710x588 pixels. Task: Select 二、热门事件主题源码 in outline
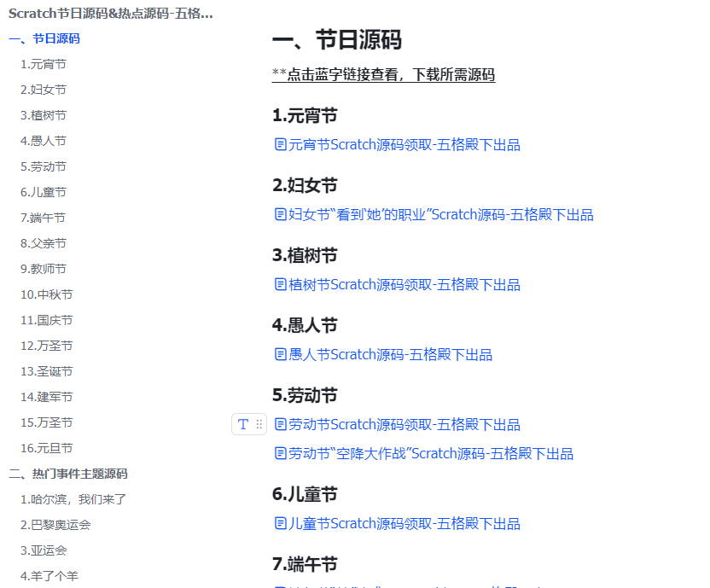(x=68, y=474)
